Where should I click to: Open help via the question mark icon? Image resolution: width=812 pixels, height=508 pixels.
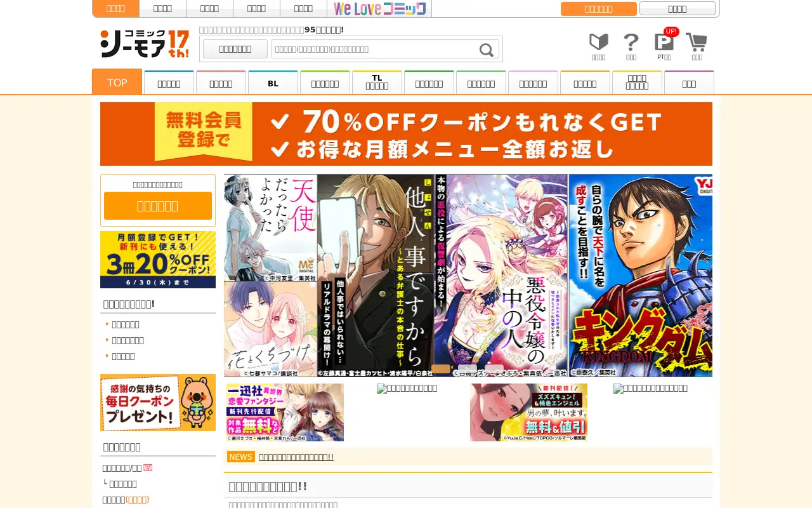(x=631, y=43)
